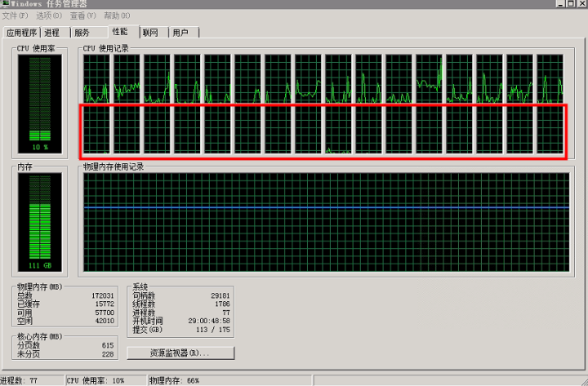The image size is (588, 386).
Task: Open the 选项(O) menu
Action: coord(49,16)
